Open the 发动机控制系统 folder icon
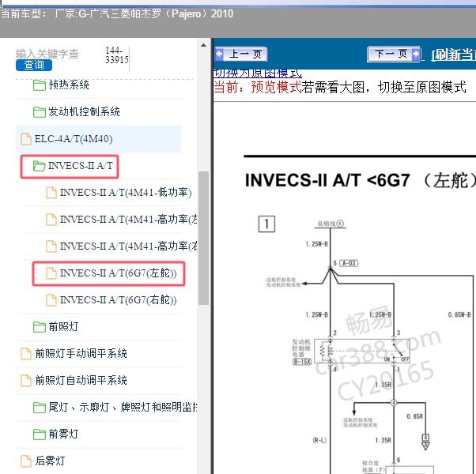Image resolution: width=476 pixels, height=474 pixels. click(x=40, y=112)
